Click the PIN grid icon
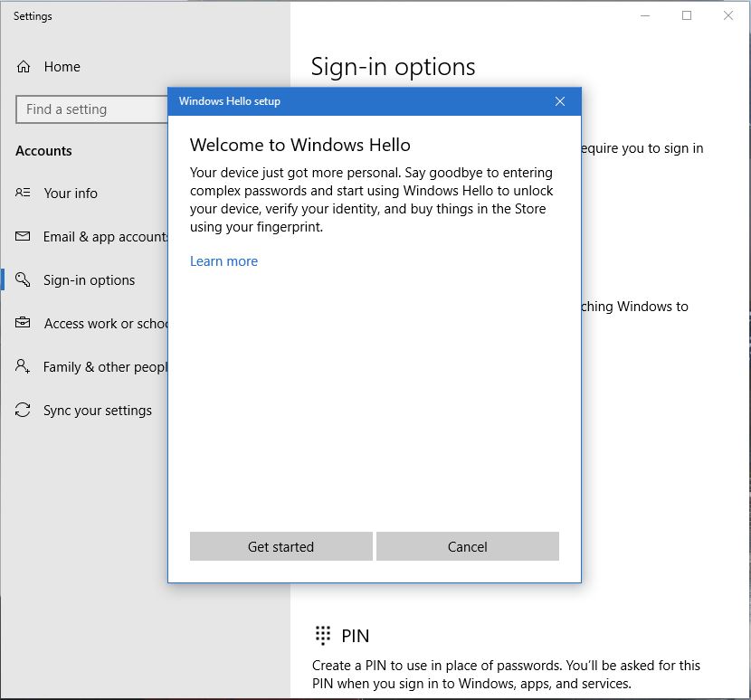The image size is (751, 700). click(x=323, y=635)
